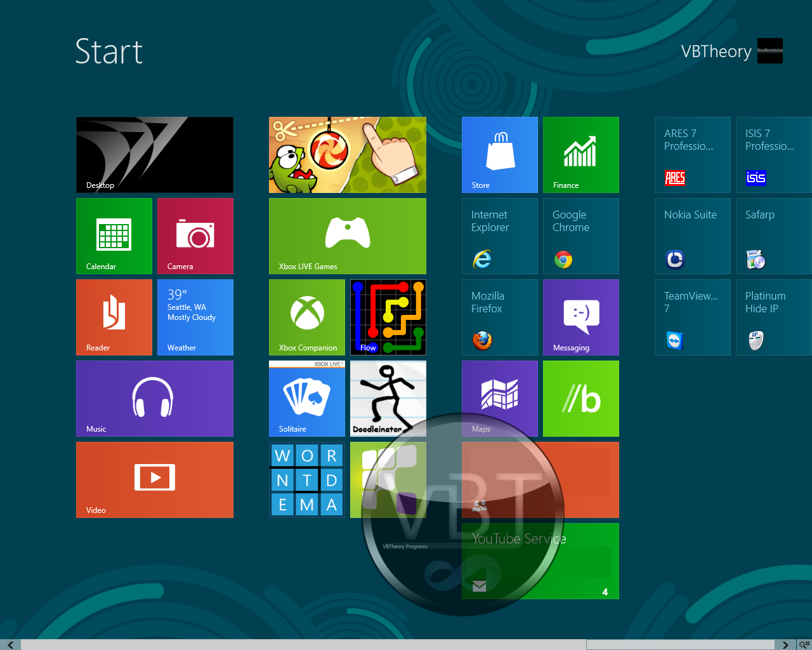Viewport: 812px width, 650px height.
Task: Click the VBTheory user account name
Action: (716, 51)
